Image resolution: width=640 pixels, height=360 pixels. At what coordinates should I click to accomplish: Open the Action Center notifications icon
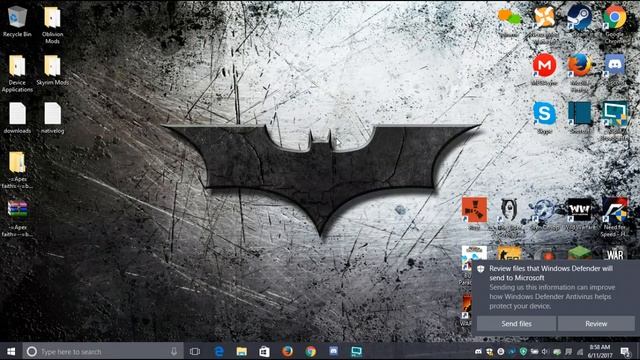point(625,351)
